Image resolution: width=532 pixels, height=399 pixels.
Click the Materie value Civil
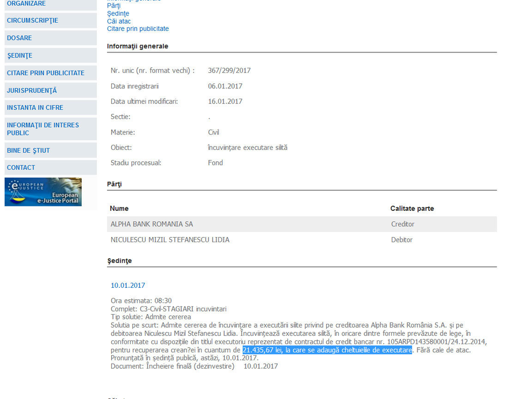coord(213,132)
